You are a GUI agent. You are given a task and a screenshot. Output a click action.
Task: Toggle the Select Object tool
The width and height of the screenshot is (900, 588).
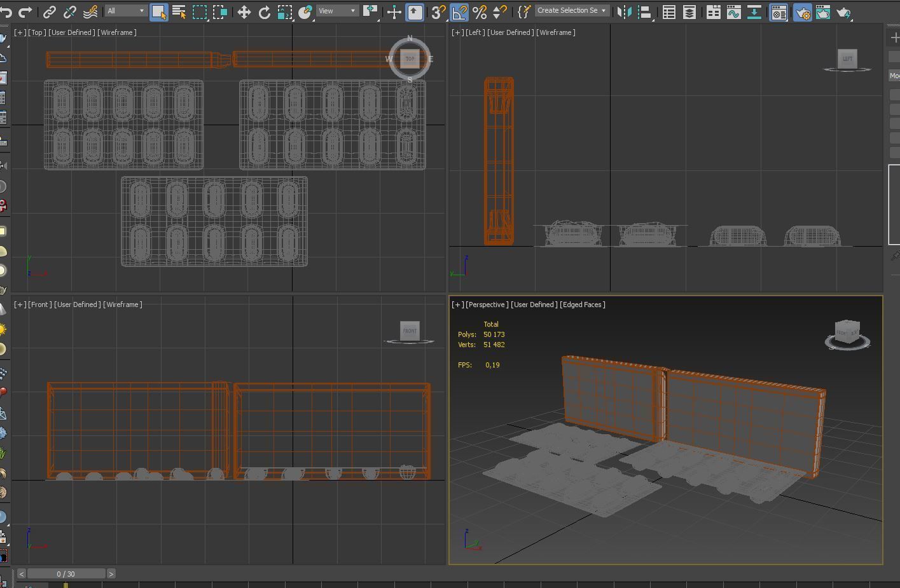159,11
